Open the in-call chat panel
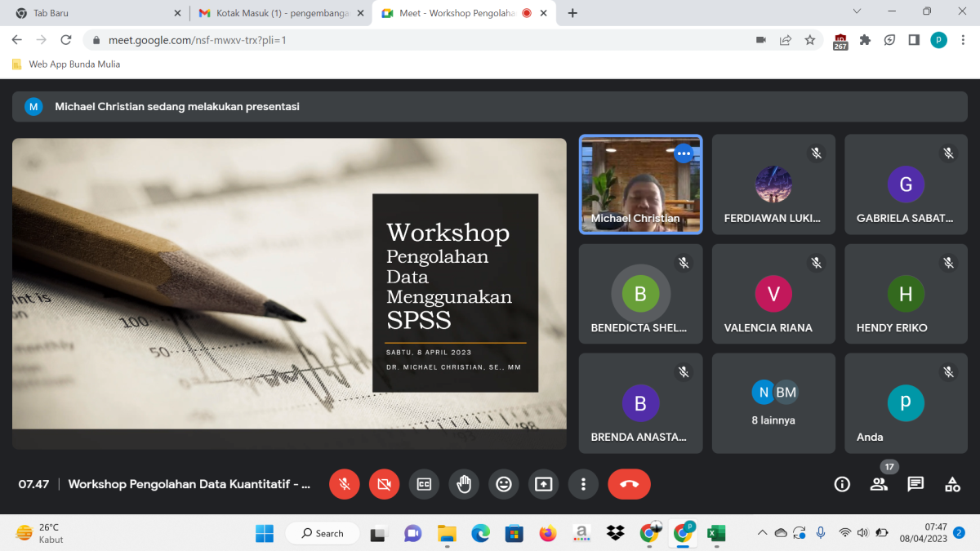The width and height of the screenshot is (980, 551). [x=915, y=484]
